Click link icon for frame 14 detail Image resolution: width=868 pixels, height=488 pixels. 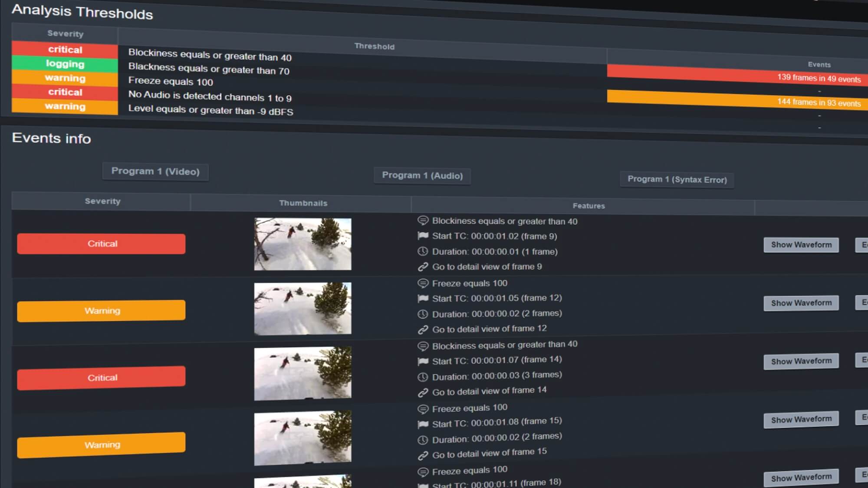click(423, 393)
